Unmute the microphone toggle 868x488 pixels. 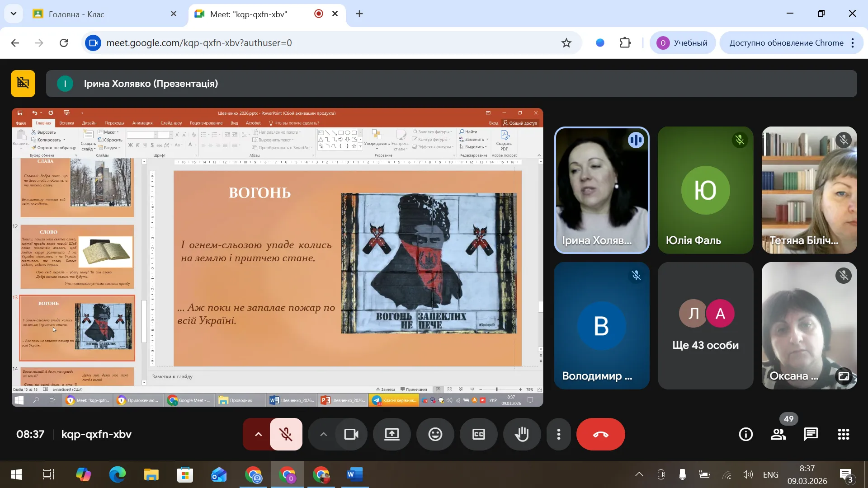(286, 435)
